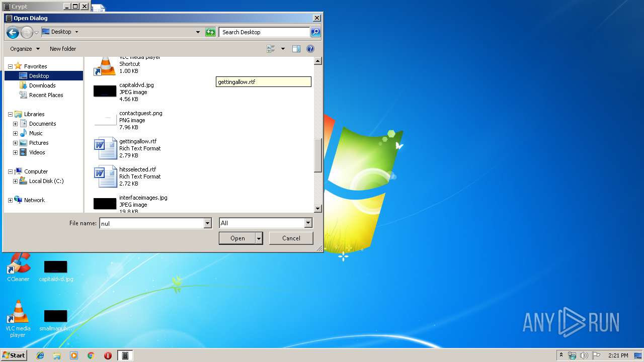Open the recent pages dropdown arrow
The height and width of the screenshot is (362, 644).
pos(36,32)
